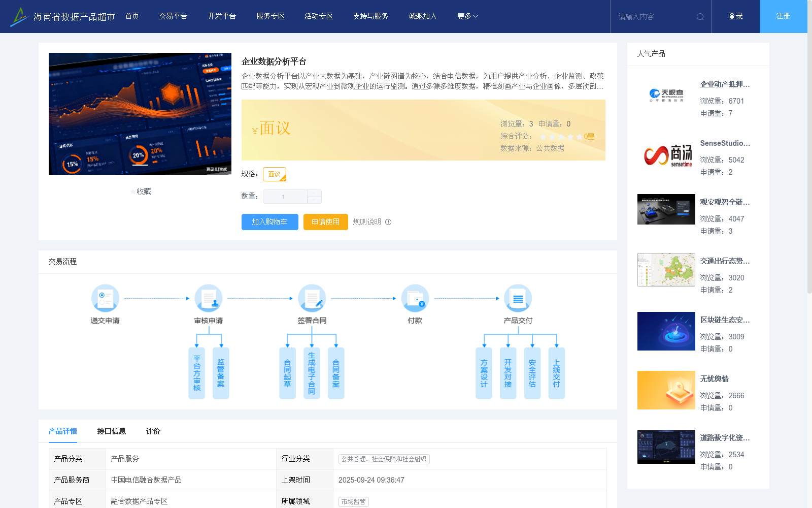Click the 签署合同 step icon
The width and height of the screenshot is (812, 508).
click(312, 298)
